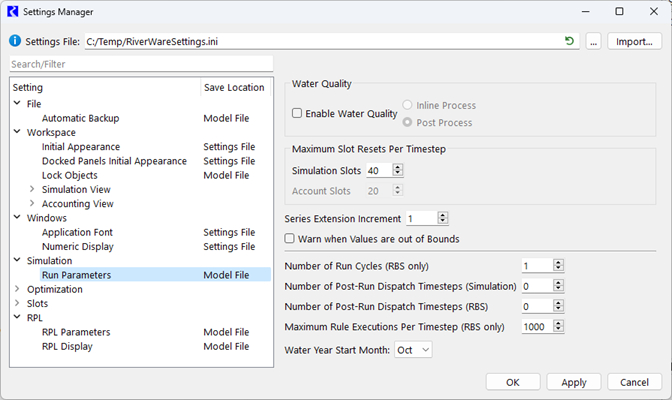Screen dimensions: 672x400
Task: Select RPL Parameters in the settings tree
Action: click(76, 332)
